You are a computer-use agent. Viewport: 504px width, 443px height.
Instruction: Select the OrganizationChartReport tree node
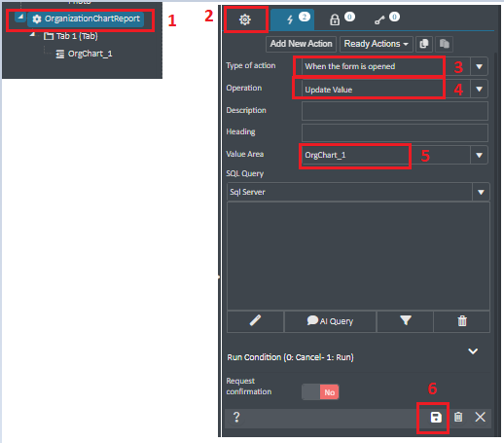[x=86, y=19]
